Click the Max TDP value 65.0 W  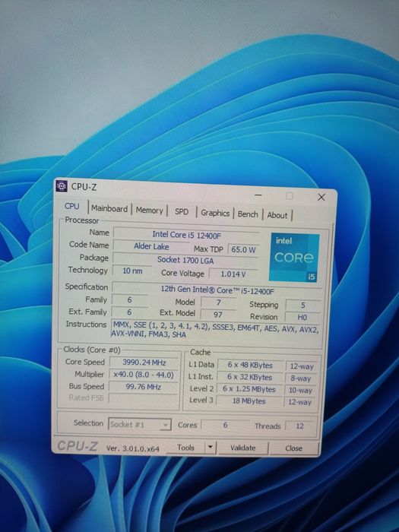pyautogui.click(x=244, y=249)
